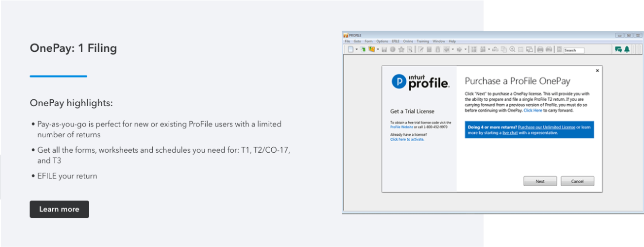Click the new file icon in ProFile toolbar
Viewport: 644px width, 247px height.
pos(351,49)
